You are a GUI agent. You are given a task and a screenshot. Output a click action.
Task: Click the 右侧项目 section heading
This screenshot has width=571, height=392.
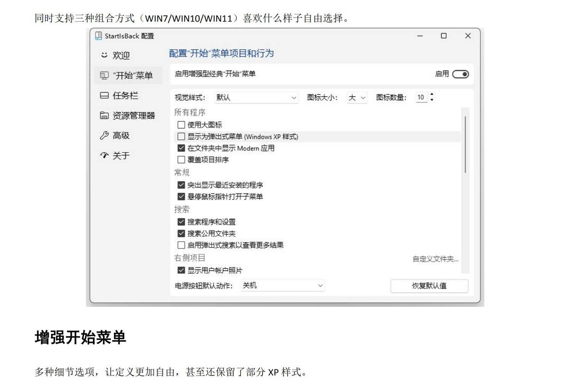[190, 258]
